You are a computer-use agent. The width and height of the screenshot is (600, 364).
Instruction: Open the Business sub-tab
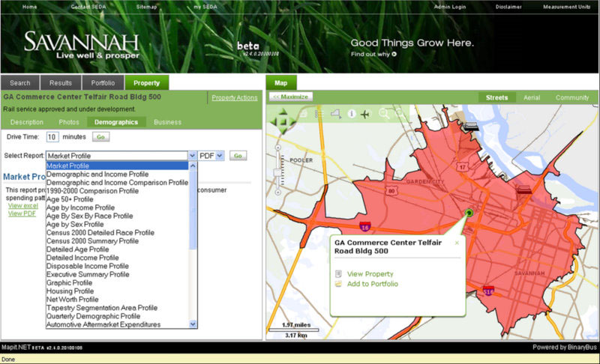pos(167,122)
